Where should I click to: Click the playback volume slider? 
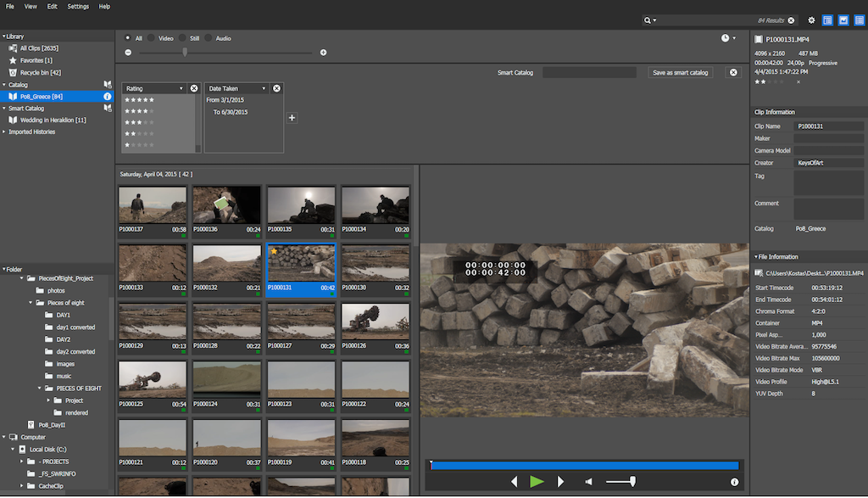tap(620, 482)
